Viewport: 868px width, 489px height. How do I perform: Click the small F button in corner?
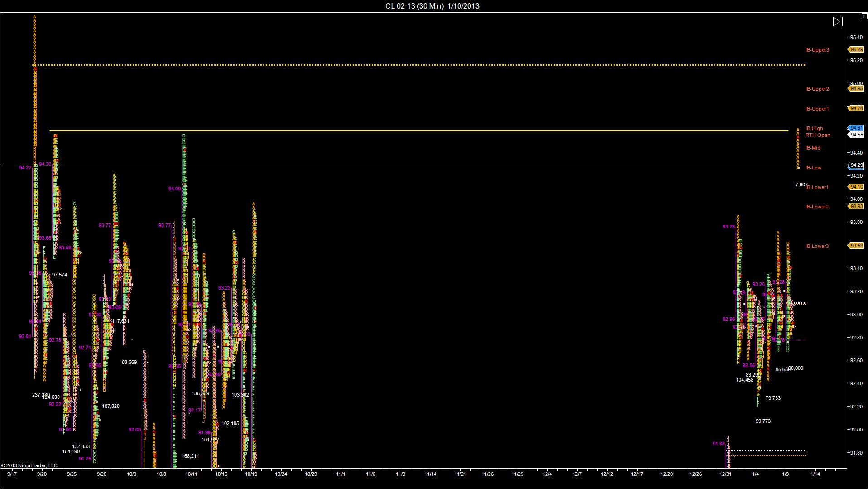tap(864, 16)
